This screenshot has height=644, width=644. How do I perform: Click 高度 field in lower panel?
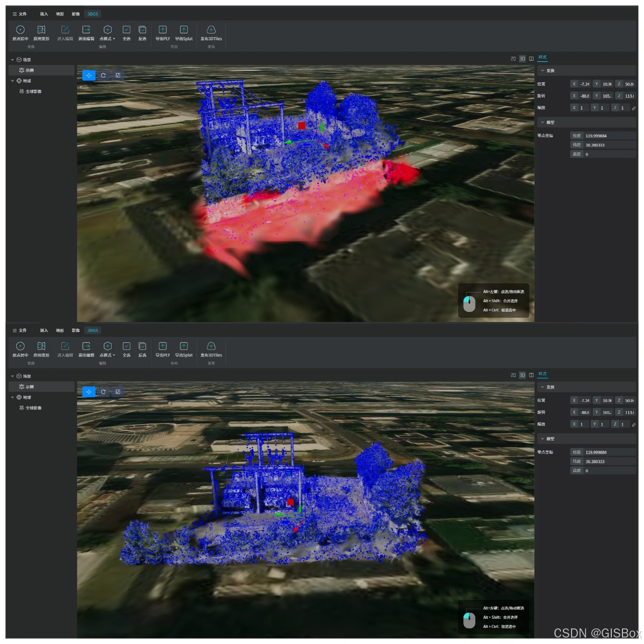coord(603,471)
